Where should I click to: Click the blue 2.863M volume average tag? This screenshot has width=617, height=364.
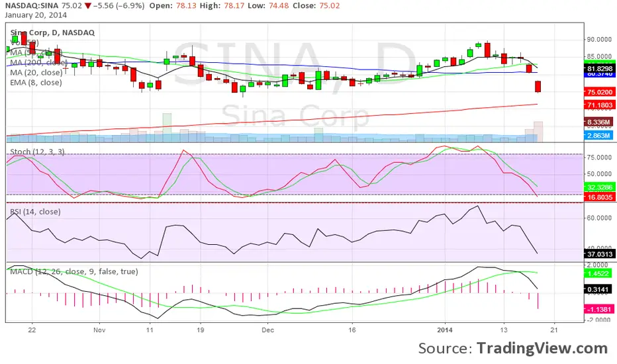(x=598, y=136)
